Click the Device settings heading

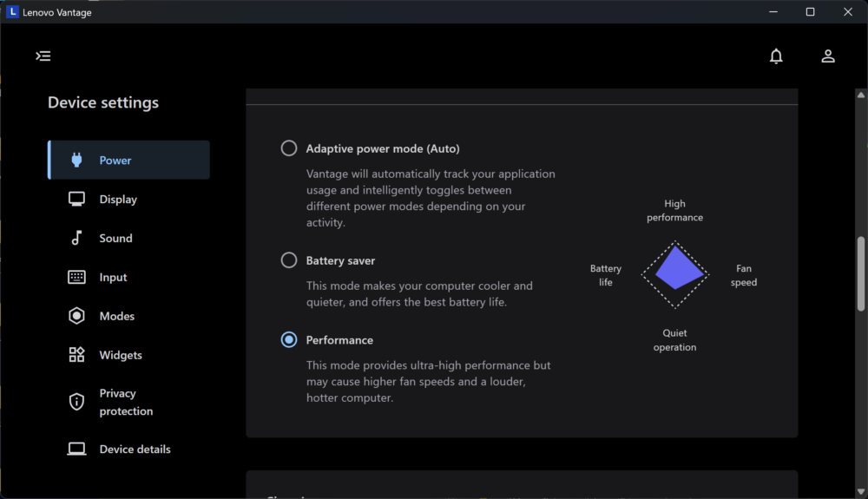click(103, 102)
